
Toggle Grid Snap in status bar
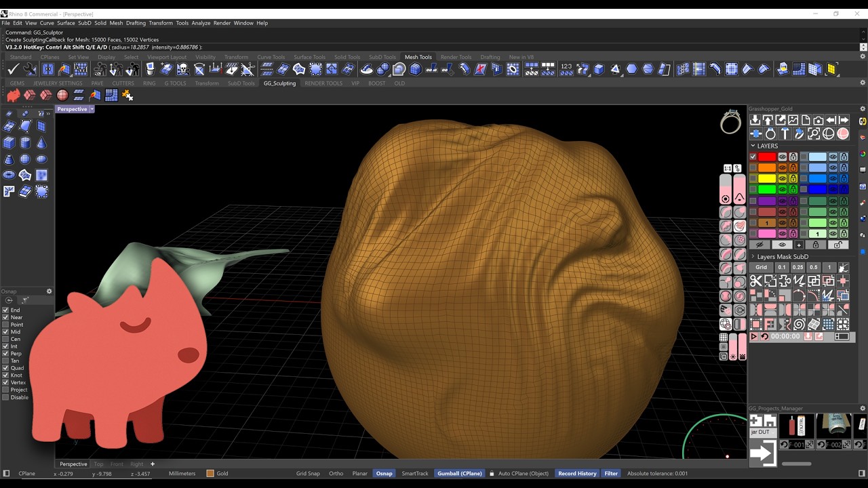pyautogui.click(x=308, y=473)
